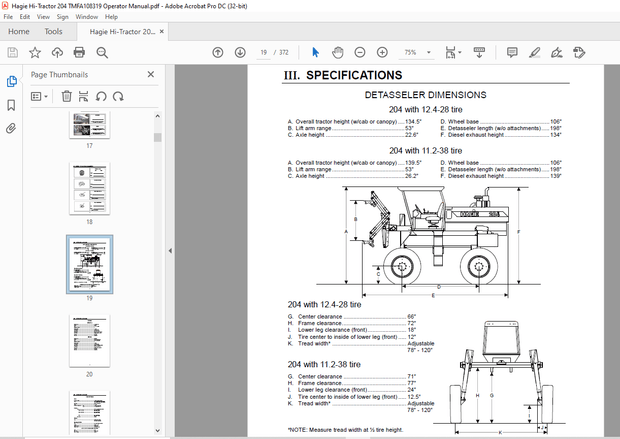Select the highlight pen tool
Viewport: 620px width, 439px height.
[535, 52]
